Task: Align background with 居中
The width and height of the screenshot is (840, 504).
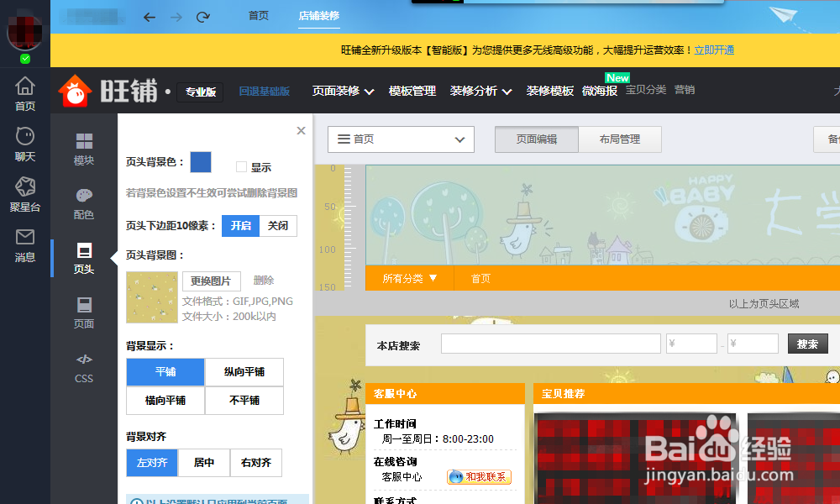Action: coord(204,463)
